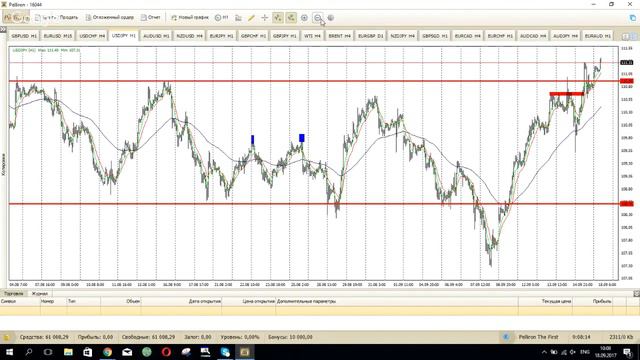
Task: Click the ENG language indicator in system tray
Action: pyautogui.click(x=585, y=352)
